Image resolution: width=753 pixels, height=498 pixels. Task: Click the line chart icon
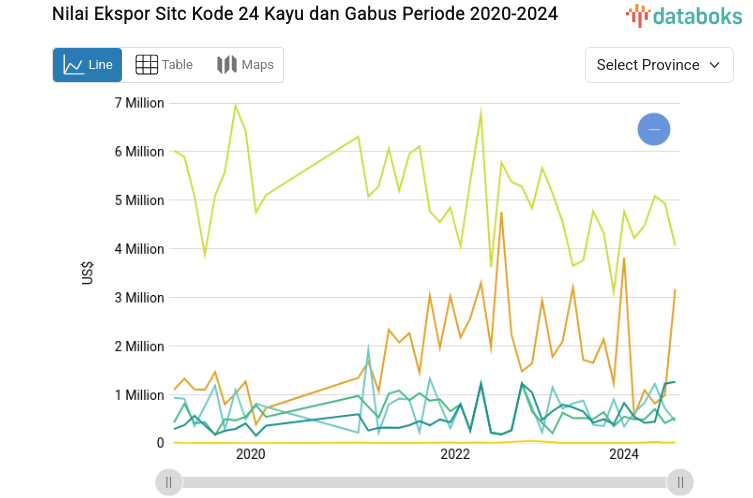tap(73, 65)
